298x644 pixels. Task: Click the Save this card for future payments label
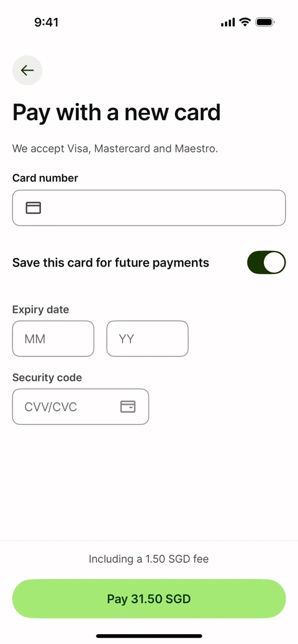pyautogui.click(x=111, y=262)
